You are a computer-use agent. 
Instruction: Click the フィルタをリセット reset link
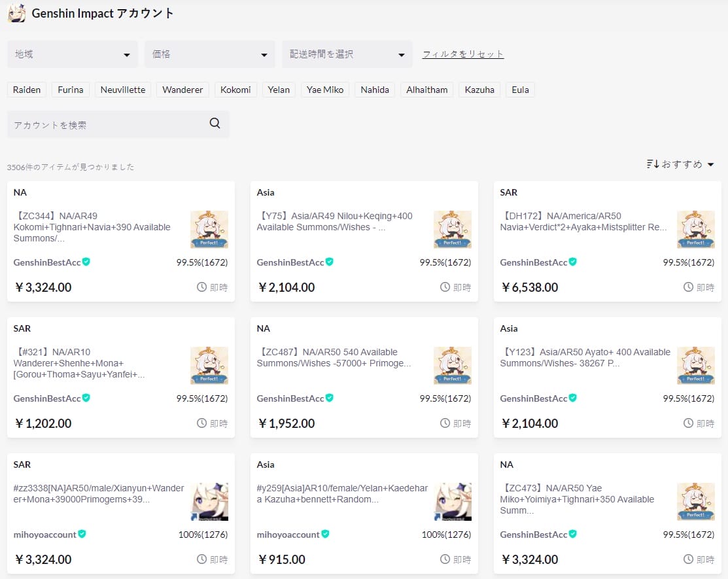[x=463, y=54]
